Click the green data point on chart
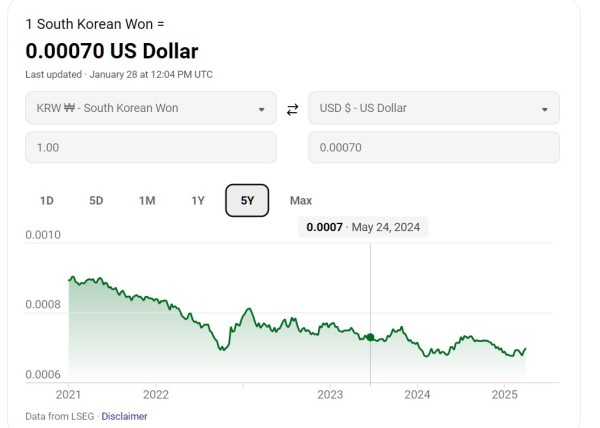 tap(371, 337)
